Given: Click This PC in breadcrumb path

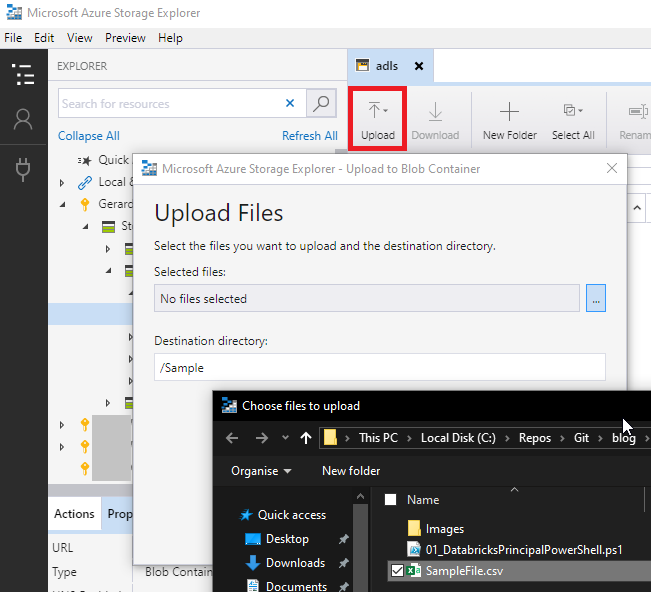Looking at the screenshot, I should coord(378,438).
